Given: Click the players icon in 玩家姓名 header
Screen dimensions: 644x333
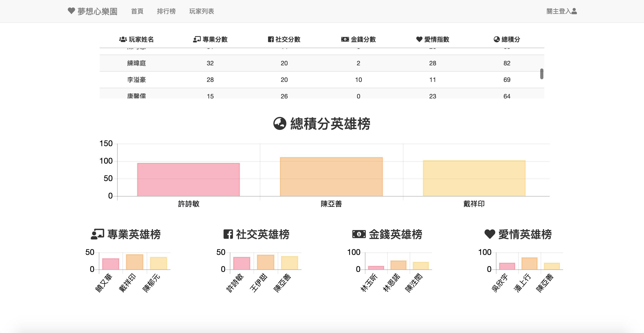Looking at the screenshot, I should [x=123, y=39].
